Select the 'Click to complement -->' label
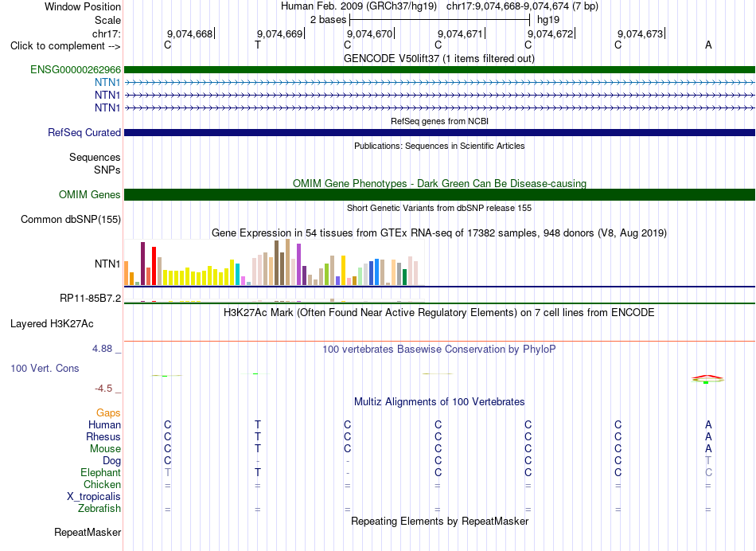 (65, 46)
